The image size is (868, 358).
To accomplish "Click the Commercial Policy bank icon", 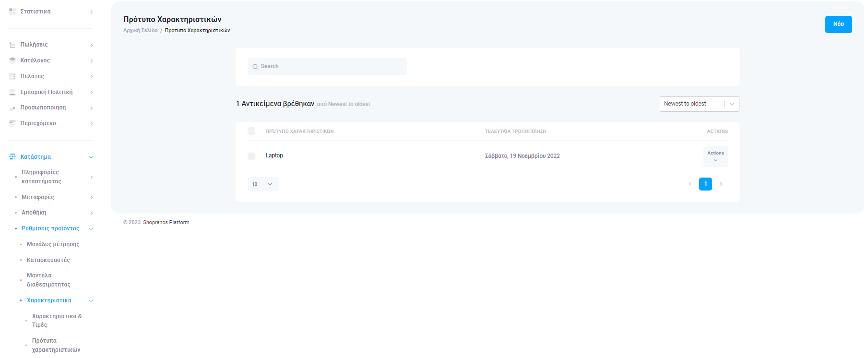I will click(12, 92).
